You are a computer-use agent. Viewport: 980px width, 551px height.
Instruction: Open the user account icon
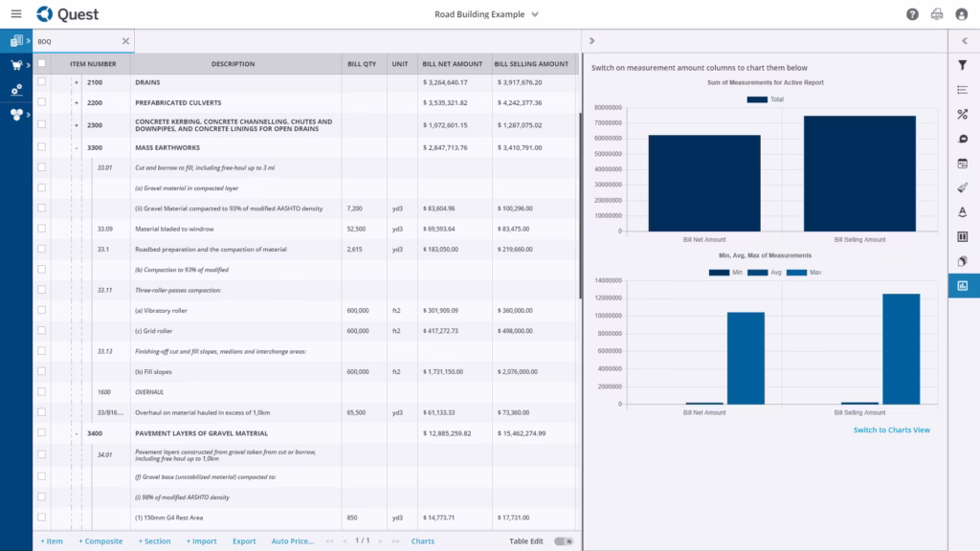point(961,14)
